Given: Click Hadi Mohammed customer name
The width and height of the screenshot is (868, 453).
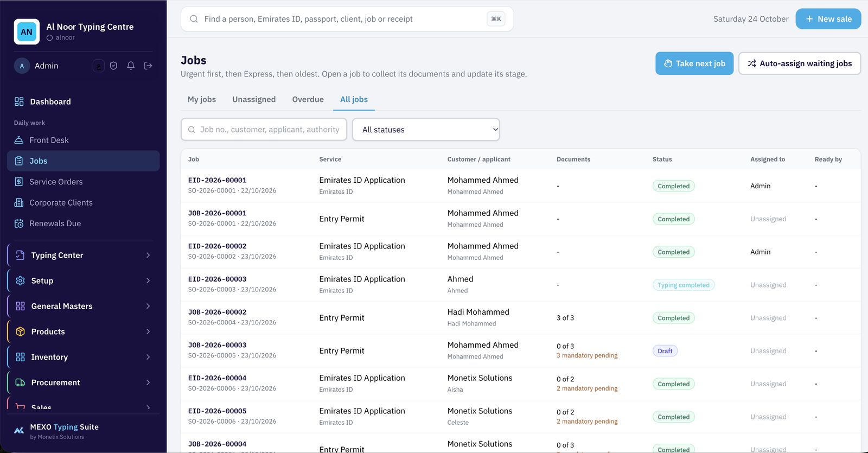Looking at the screenshot, I should tap(478, 312).
